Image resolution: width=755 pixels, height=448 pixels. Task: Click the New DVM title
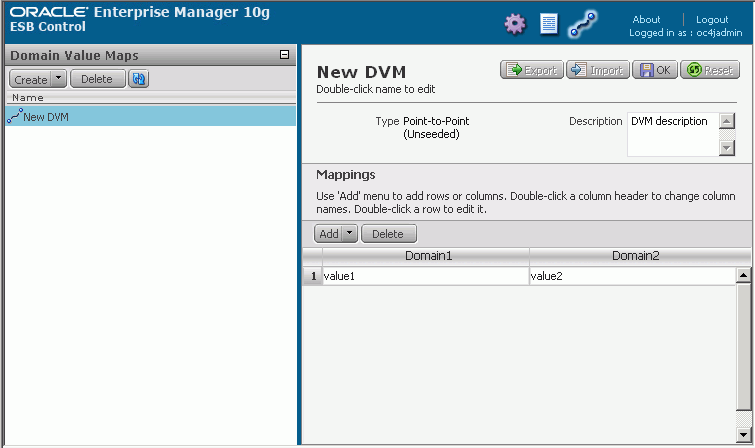[x=362, y=72]
